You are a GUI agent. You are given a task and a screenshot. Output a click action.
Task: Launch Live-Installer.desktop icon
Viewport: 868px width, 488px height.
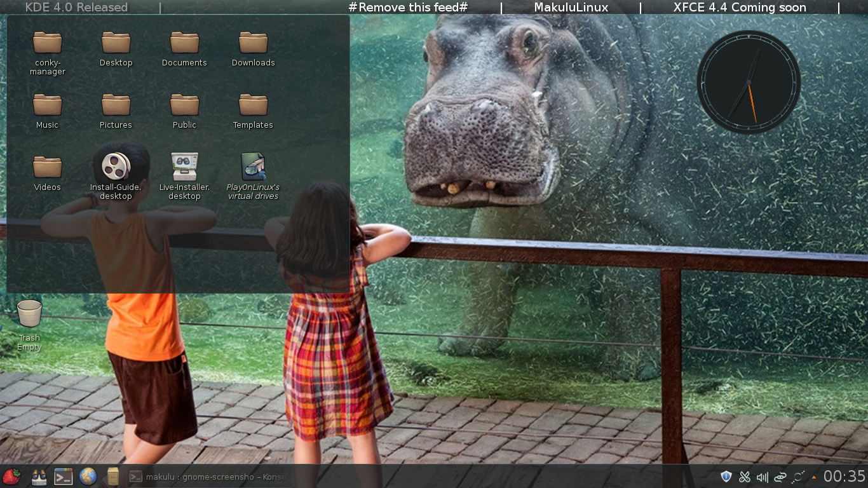click(184, 177)
